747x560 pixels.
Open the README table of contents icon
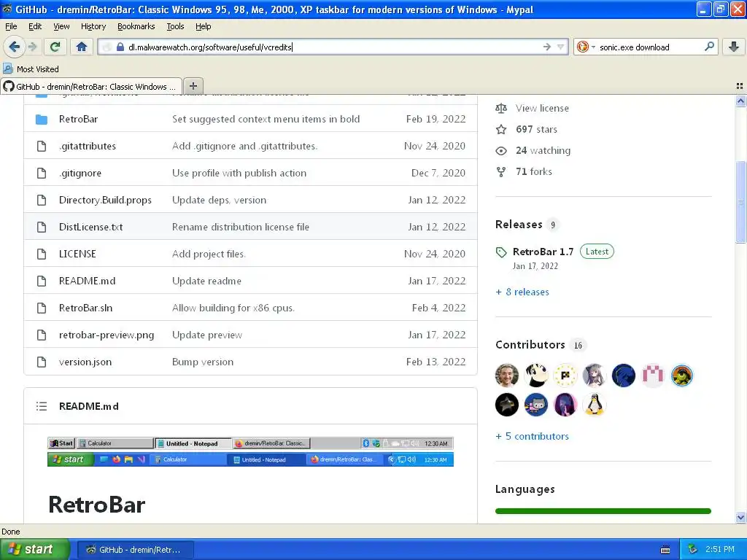pos(42,406)
